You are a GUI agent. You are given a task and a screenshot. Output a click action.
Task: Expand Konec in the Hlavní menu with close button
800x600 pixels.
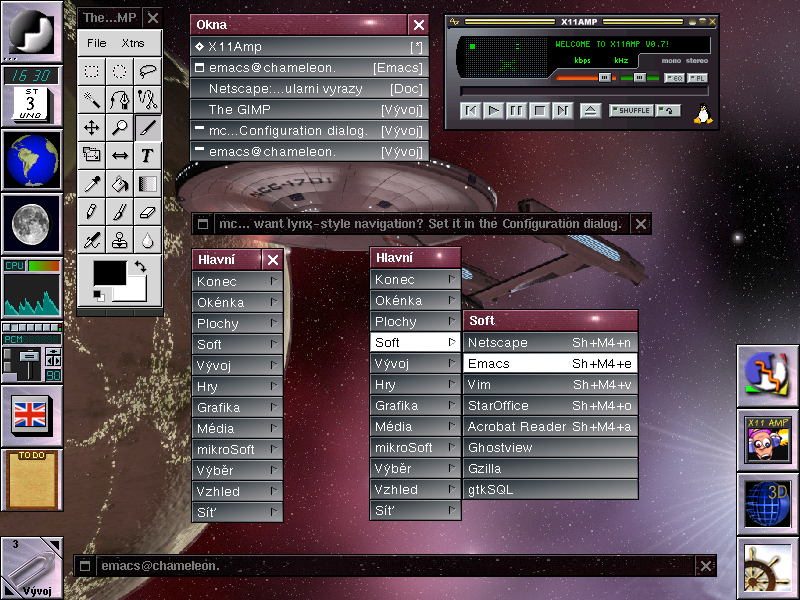[x=237, y=281]
